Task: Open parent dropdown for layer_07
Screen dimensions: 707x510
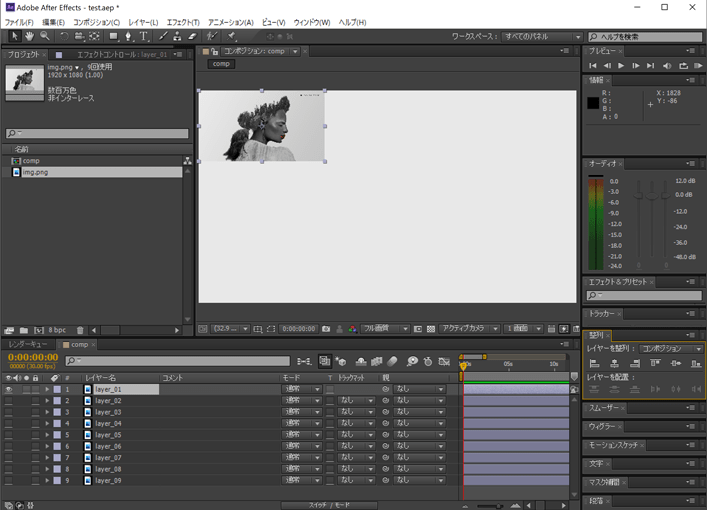Action: (x=419, y=457)
